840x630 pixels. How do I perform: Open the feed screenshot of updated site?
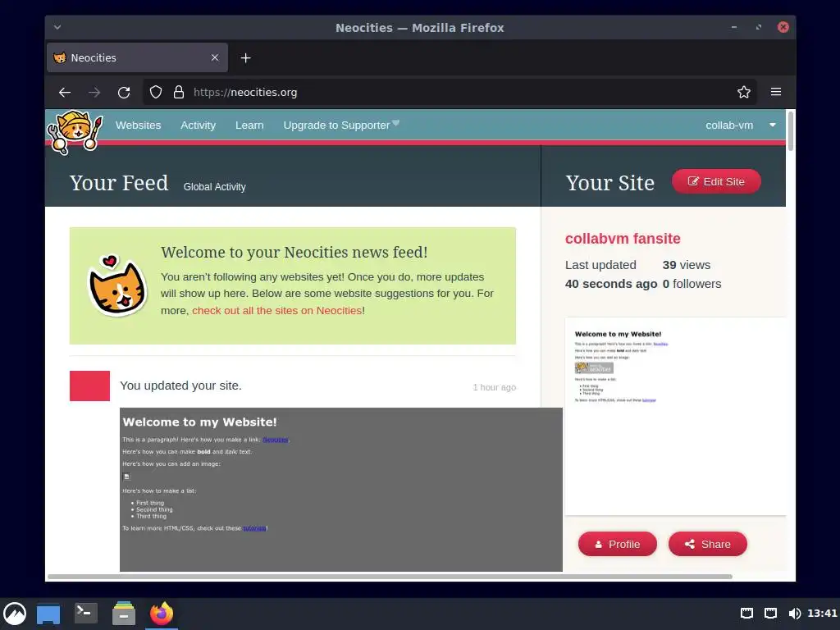click(x=340, y=489)
